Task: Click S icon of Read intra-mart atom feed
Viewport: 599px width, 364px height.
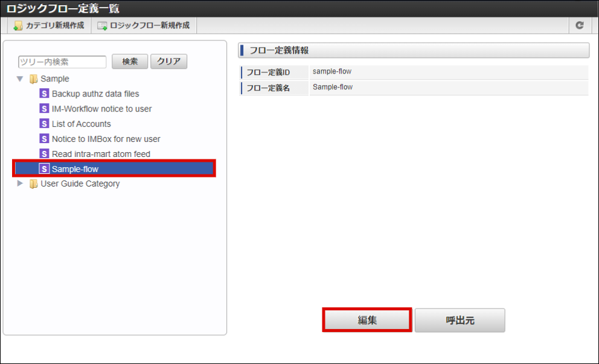Action: pyautogui.click(x=44, y=153)
